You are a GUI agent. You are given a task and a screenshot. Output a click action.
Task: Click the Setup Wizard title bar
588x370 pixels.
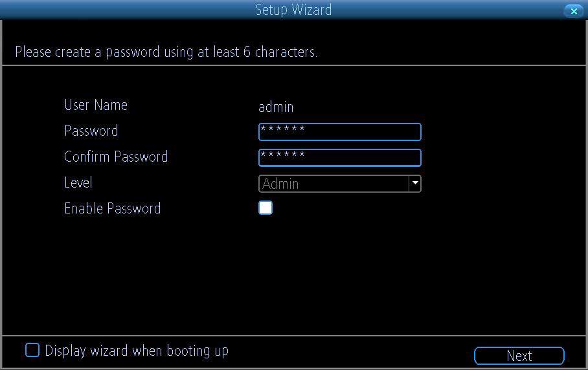pos(293,10)
